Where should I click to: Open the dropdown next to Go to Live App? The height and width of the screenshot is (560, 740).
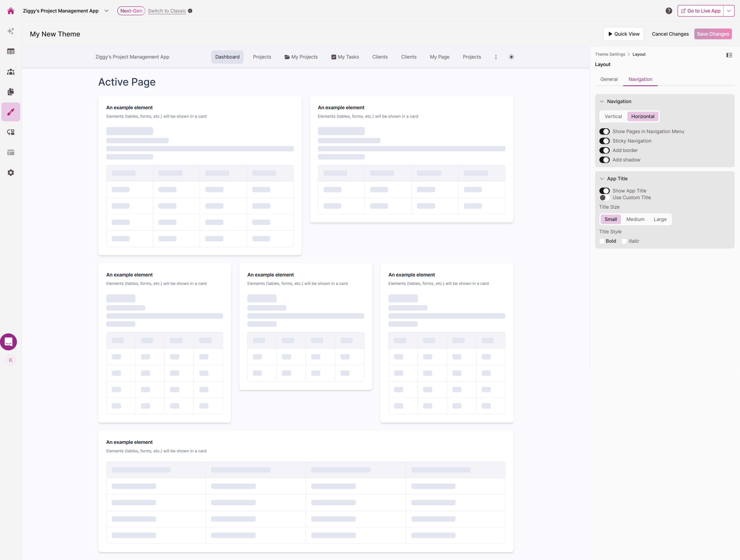tap(729, 11)
